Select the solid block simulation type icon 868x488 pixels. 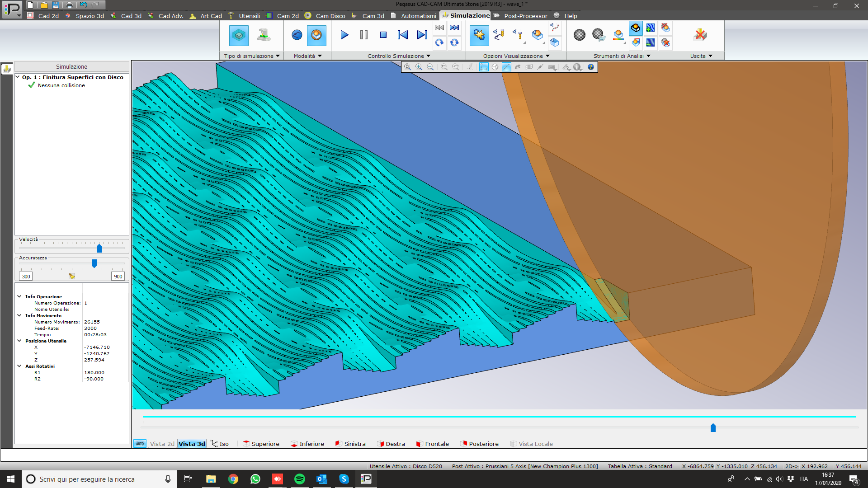tap(239, 35)
